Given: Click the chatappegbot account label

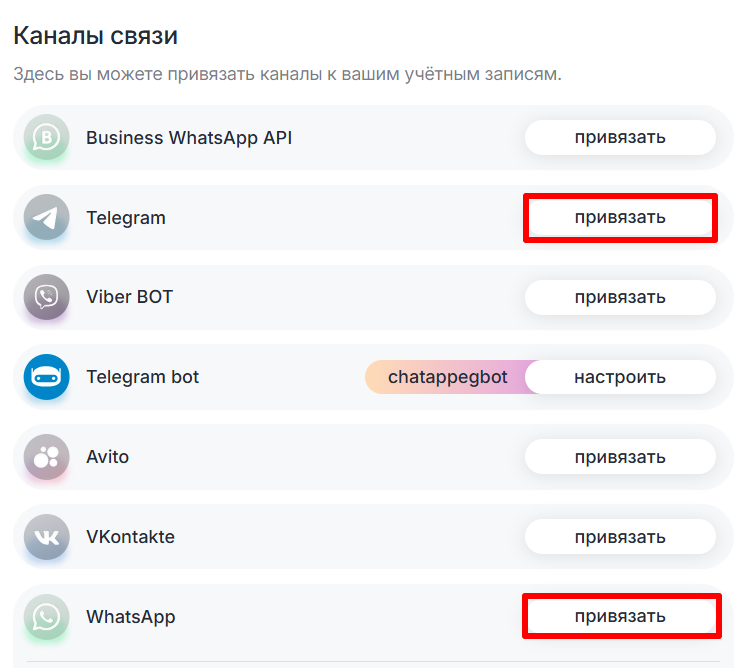Looking at the screenshot, I should click(447, 377).
